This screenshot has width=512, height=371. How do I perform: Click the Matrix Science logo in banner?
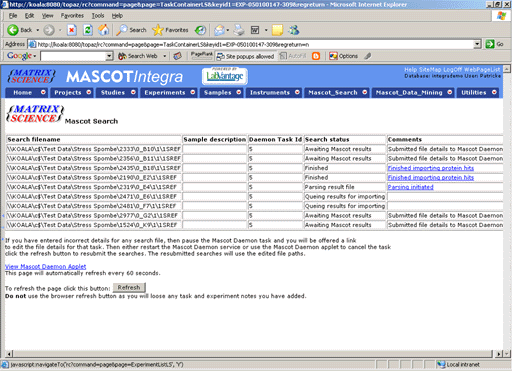pyautogui.click(x=31, y=76)
